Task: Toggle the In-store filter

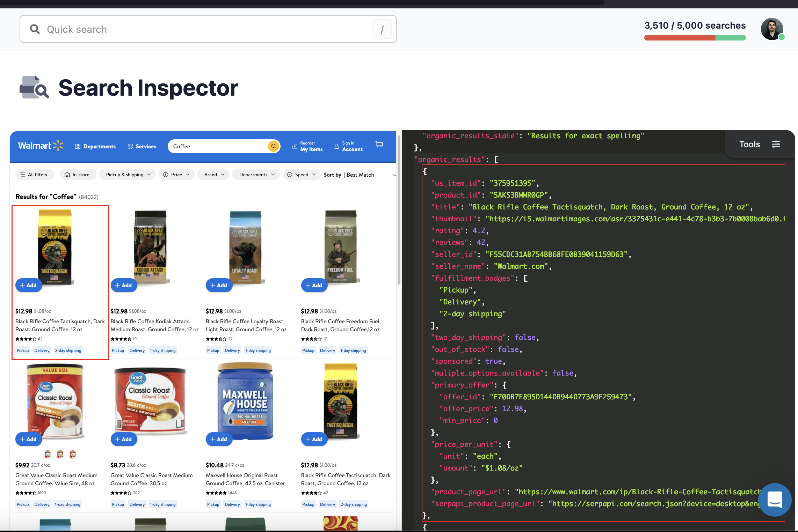Action: [x=78, y=175]
